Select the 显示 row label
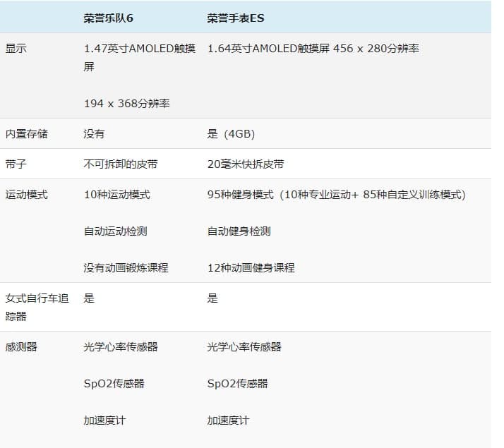The height and width of the screenshot is (448, 504). [16, 49]
